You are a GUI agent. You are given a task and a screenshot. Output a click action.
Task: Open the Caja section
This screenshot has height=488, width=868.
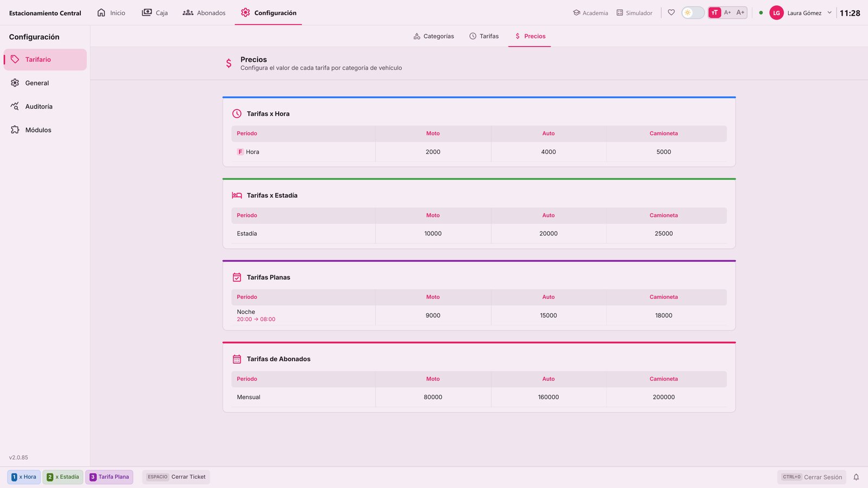click(155, 12)
